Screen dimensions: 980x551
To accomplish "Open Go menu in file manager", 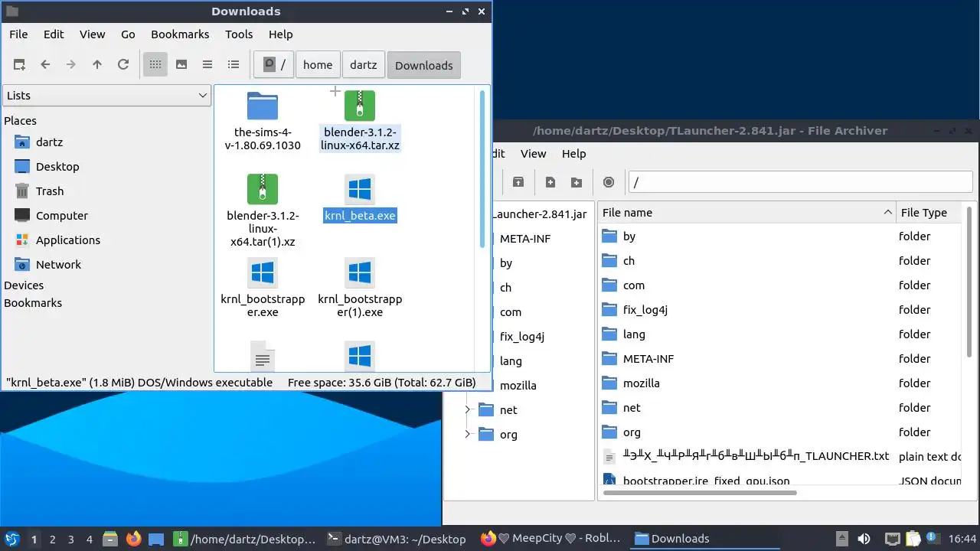I will [128, 34].
